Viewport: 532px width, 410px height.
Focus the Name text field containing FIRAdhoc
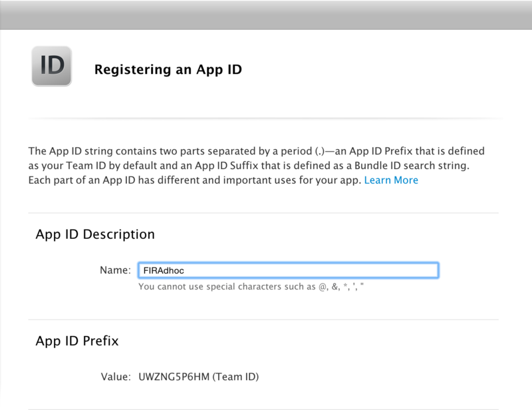289,270
